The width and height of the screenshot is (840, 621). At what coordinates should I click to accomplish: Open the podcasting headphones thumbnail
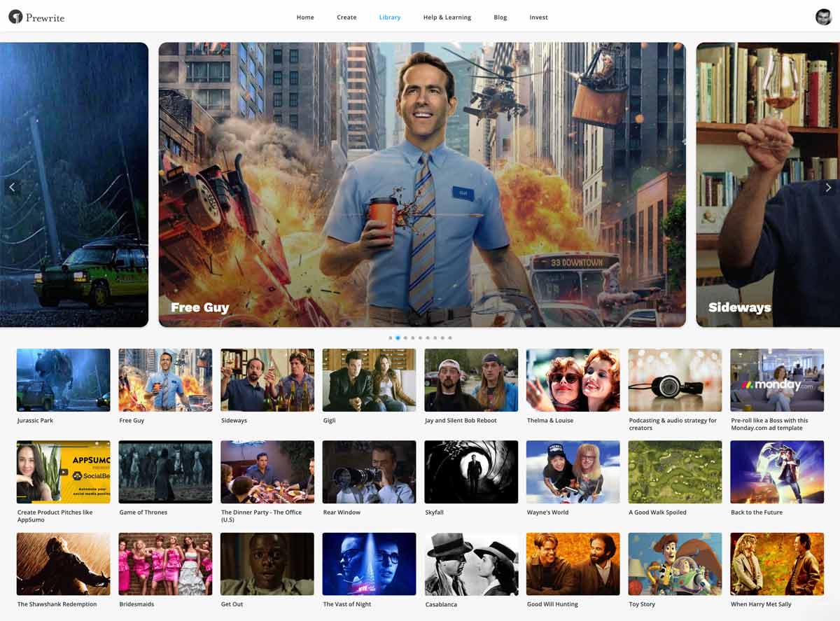tap(675, 380)
